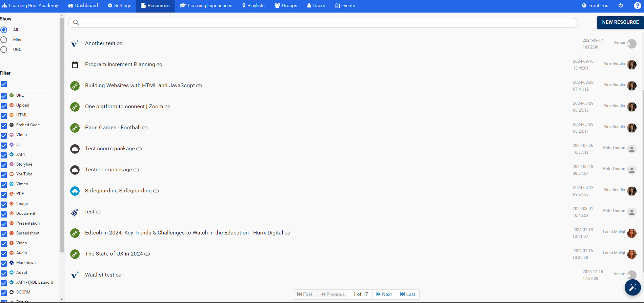Click the calendar icon for Program Increment Planning

point(75,65)
